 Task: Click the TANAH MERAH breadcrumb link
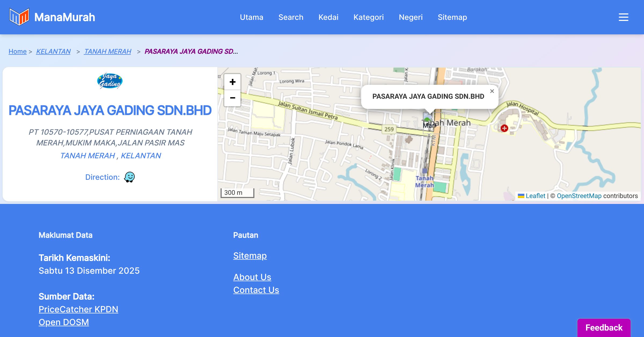coord(108,51)
